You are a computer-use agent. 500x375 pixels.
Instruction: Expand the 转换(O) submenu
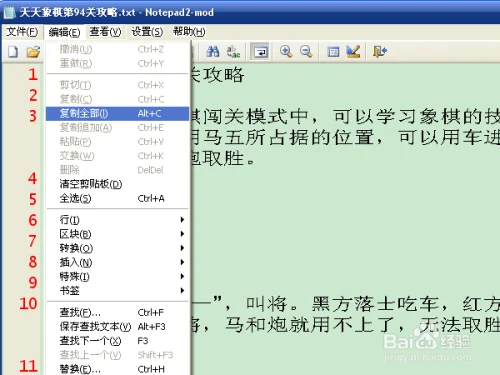point(117,248)
